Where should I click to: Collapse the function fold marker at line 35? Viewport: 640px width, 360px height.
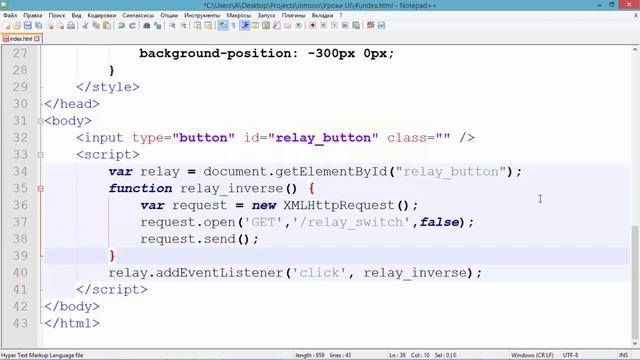[40, 189]
